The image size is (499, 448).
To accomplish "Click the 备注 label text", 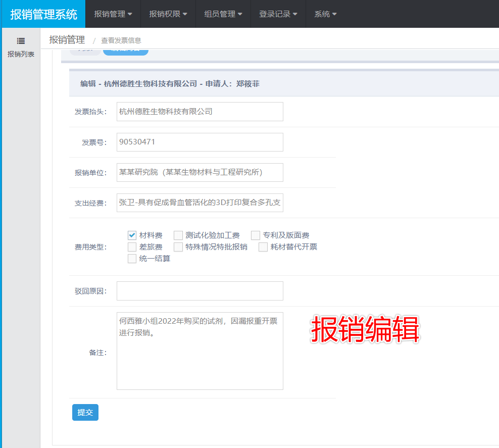I will click(x=97, y=353).
